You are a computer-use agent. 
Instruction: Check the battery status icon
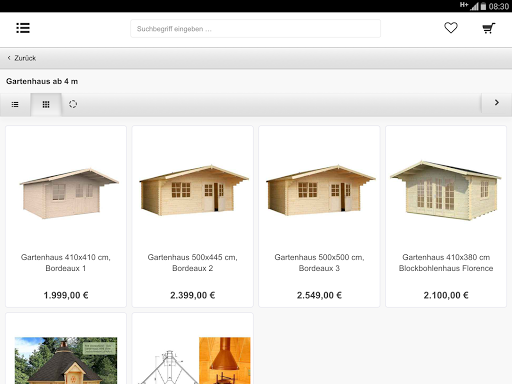(x=483, y=6)
